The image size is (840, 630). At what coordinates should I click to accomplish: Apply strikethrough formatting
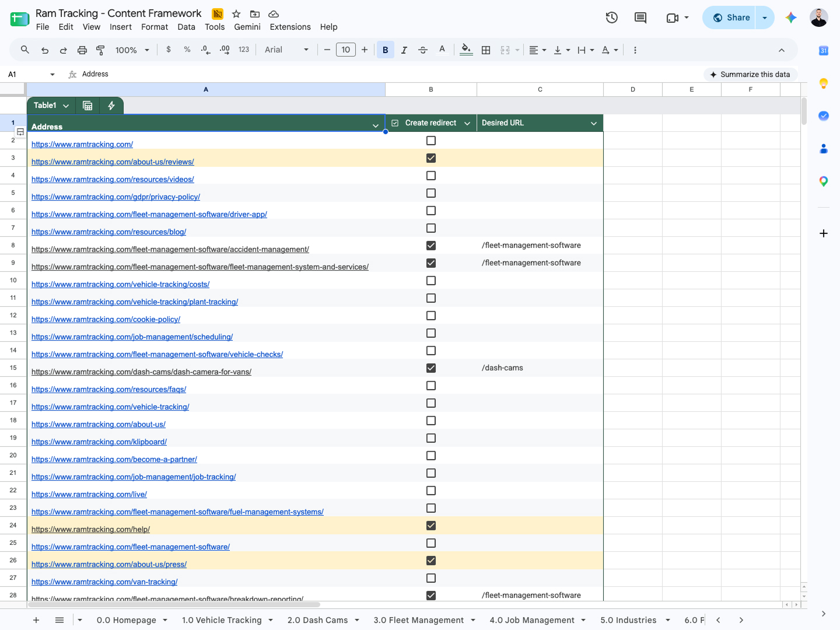(x=423, y=50)
